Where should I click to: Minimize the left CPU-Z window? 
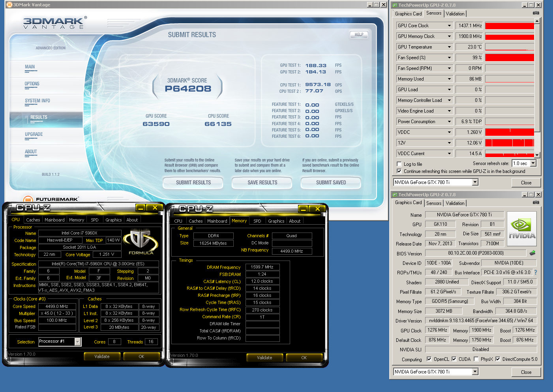click(140, 208)
